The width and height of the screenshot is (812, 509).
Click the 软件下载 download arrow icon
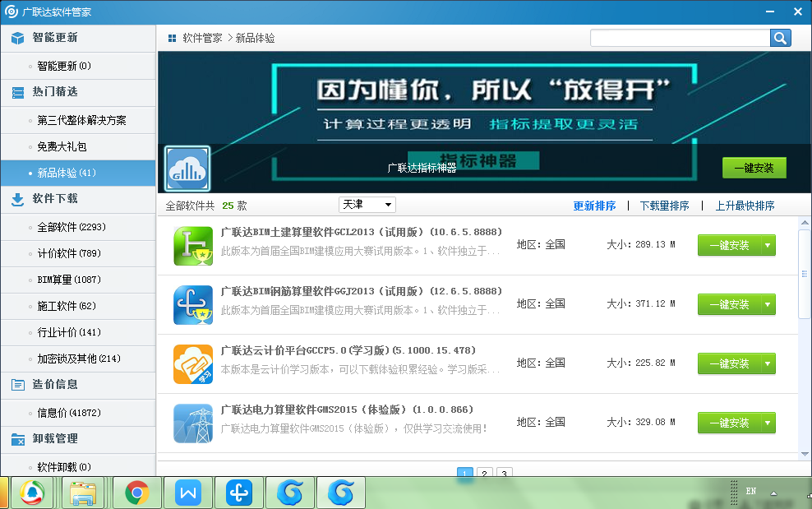point(17,200)
